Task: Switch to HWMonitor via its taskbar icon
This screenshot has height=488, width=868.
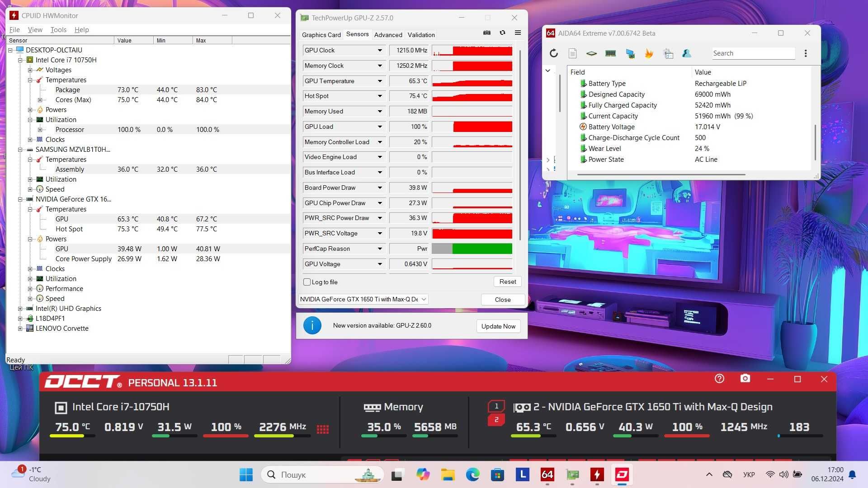Action: click(597, 474)
